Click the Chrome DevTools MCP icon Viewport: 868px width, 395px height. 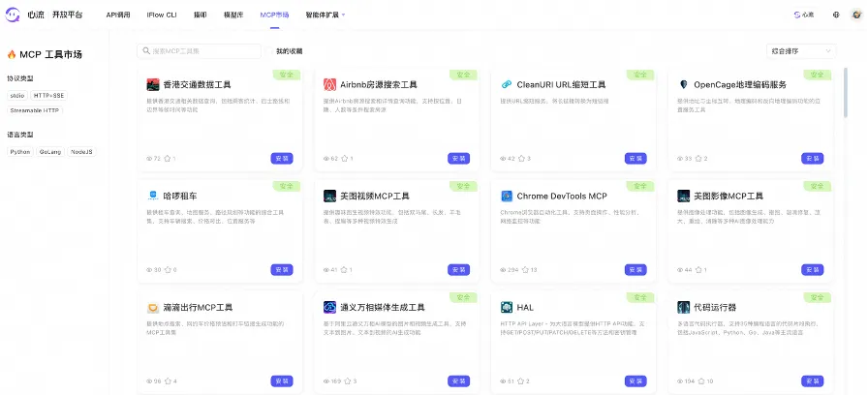507,196
